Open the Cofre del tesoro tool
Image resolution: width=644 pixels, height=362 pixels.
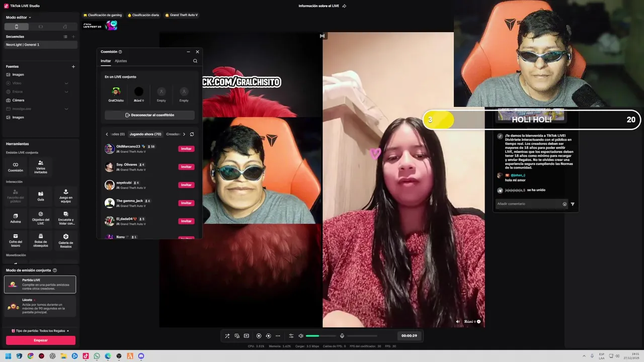click(x=16, y=240)
